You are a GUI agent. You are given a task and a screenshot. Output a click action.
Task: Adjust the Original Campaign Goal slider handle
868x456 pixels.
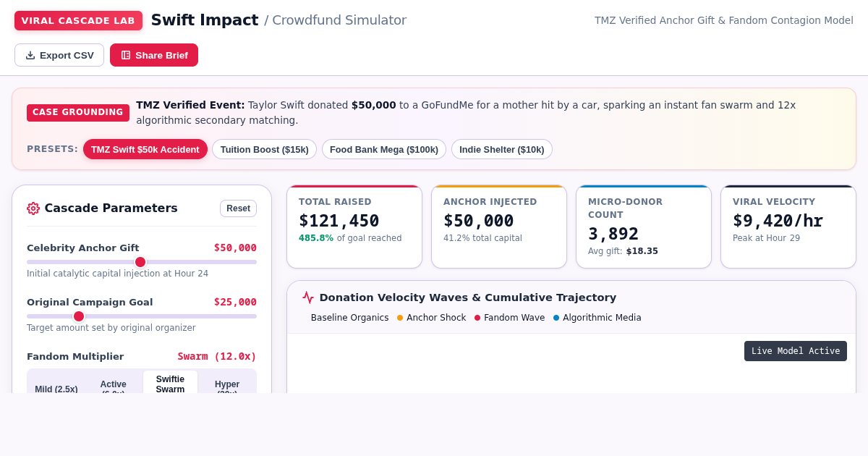[79, 316]
